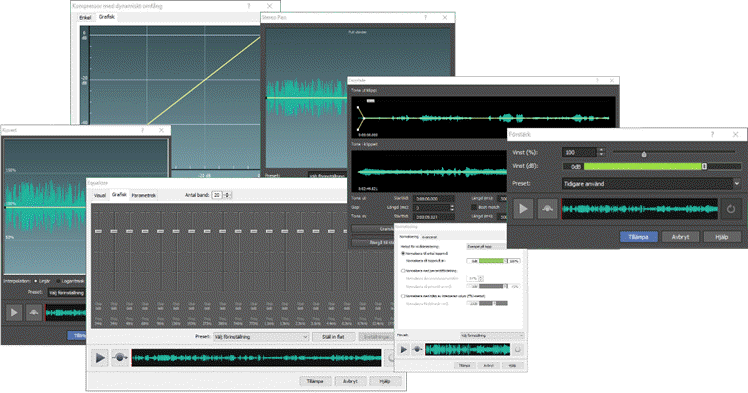Select third normalization method radio in Normalisering
This screenshot has width=748, height=393.
(x=403, y=296)
